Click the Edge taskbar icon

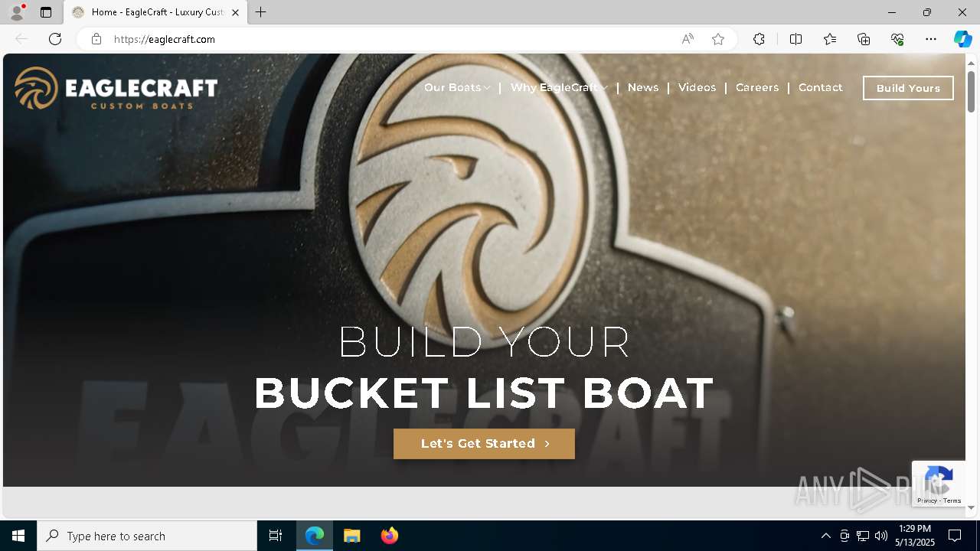click(315, 536)
